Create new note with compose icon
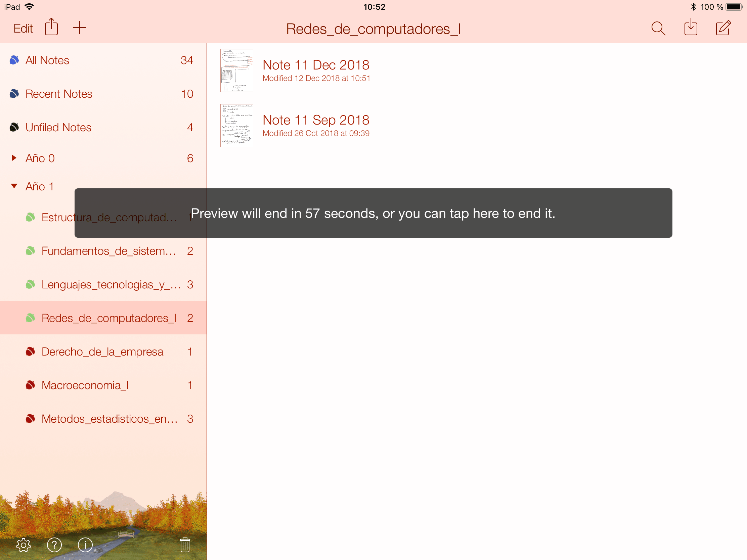This screenshot has height=560, width=747. click(723, 28)
